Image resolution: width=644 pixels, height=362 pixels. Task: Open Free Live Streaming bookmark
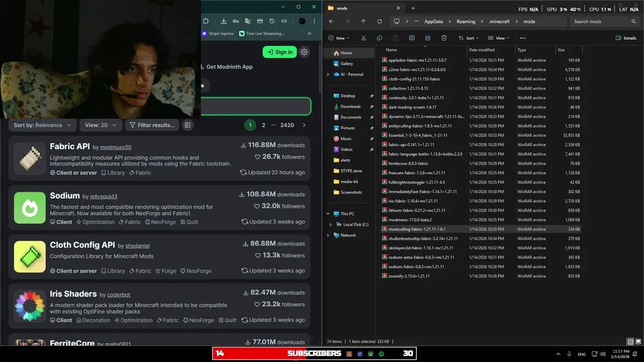point(262,34)
